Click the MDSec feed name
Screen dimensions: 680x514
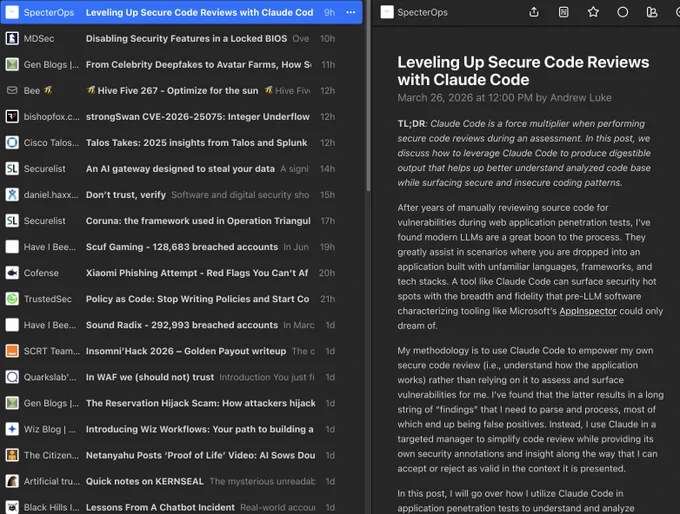[x=39, y=38]
